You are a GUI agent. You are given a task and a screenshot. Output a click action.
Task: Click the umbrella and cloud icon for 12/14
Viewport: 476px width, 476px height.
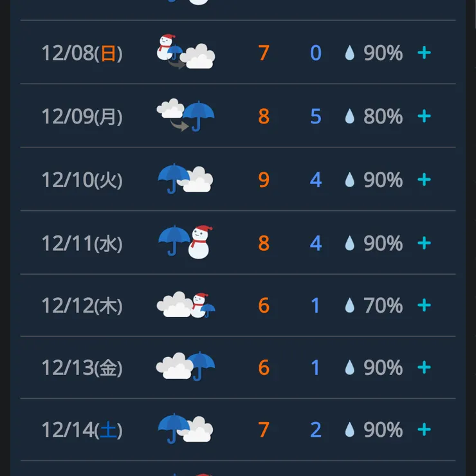pos(185,429)
